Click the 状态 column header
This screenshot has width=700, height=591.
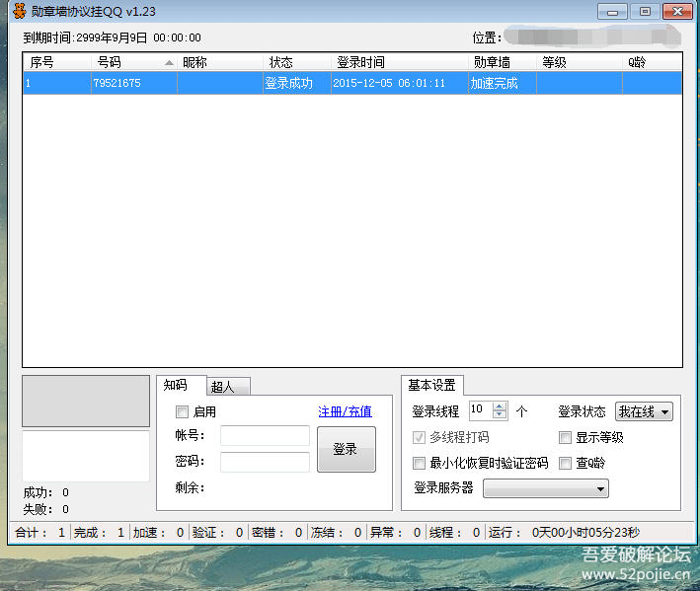coord(297,62)
